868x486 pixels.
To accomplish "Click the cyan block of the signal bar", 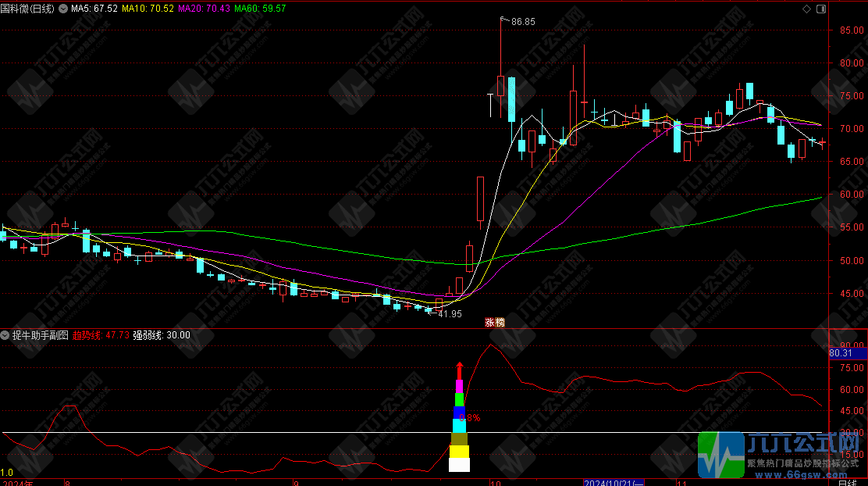I will coord(460,425).
